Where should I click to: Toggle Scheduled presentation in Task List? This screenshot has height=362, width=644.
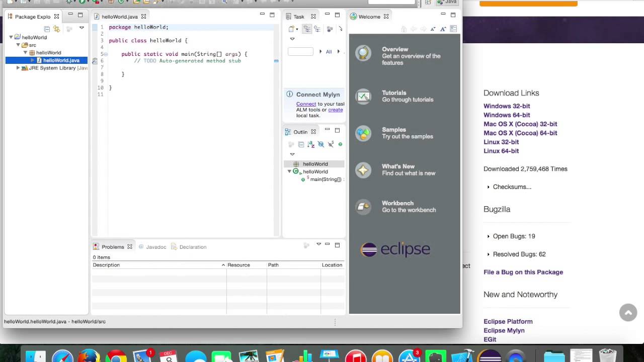[x=317, y=29]
